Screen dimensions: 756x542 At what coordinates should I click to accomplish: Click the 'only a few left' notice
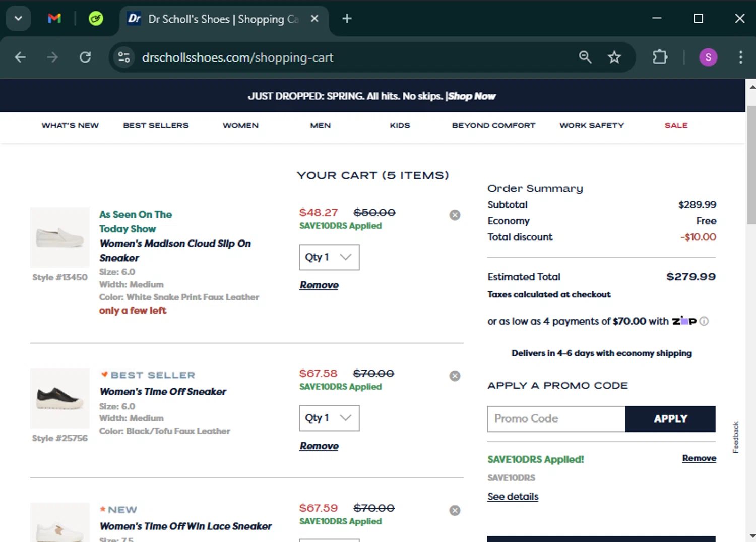tap(133, 311)
